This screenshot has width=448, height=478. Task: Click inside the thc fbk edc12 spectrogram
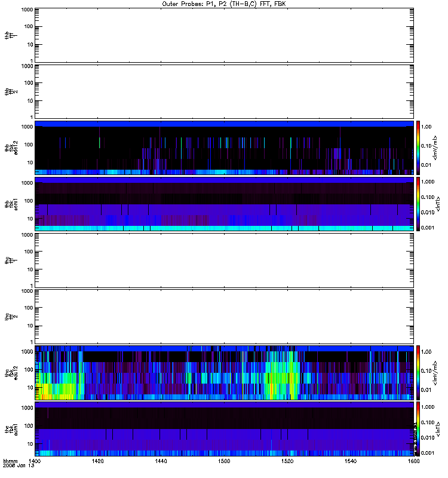pyautogui.click(x=224, y=373)
